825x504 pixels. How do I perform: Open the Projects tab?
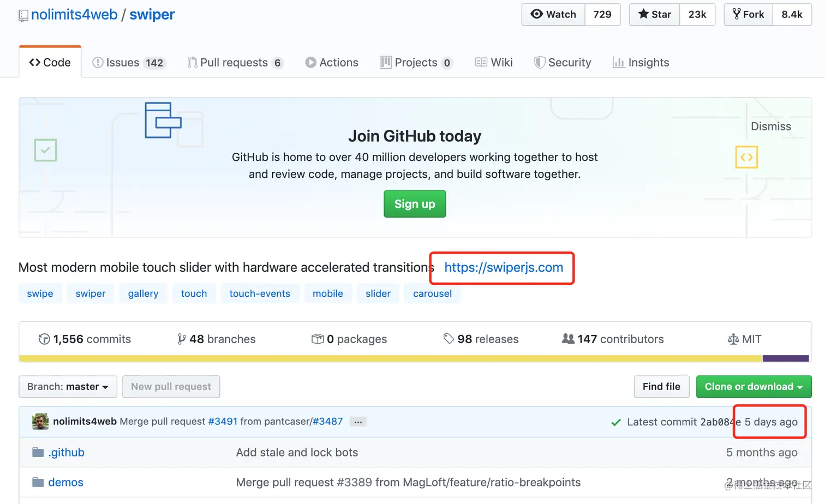point(416,62)
